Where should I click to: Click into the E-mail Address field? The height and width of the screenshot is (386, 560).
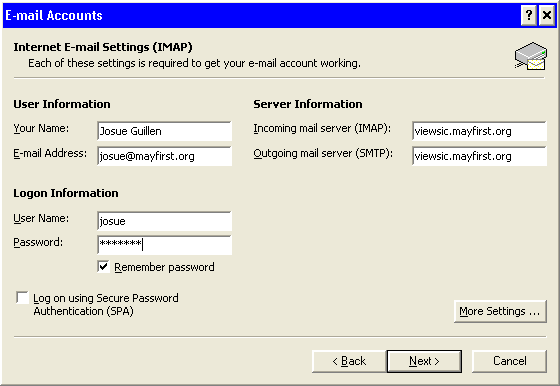[164, 156]
